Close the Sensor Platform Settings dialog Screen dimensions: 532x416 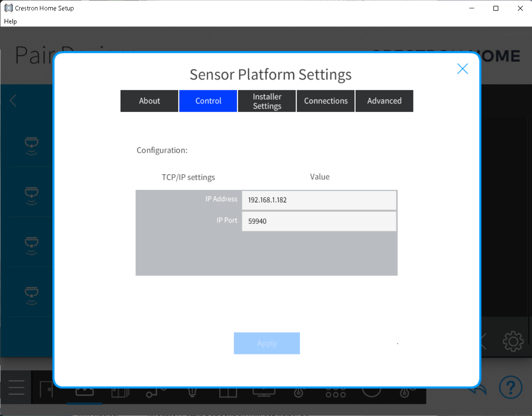(463, 69)
